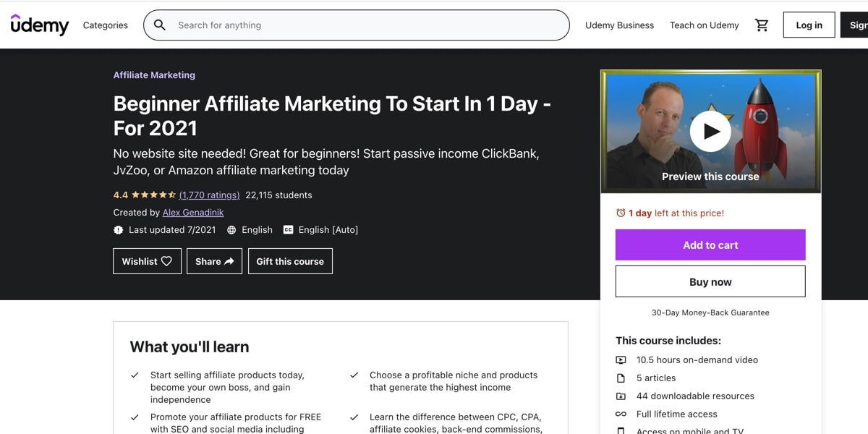This screenshot has width=868, height=434.
Task: Click the alarm clock icon by 1 day left
Action: (621, 213)
